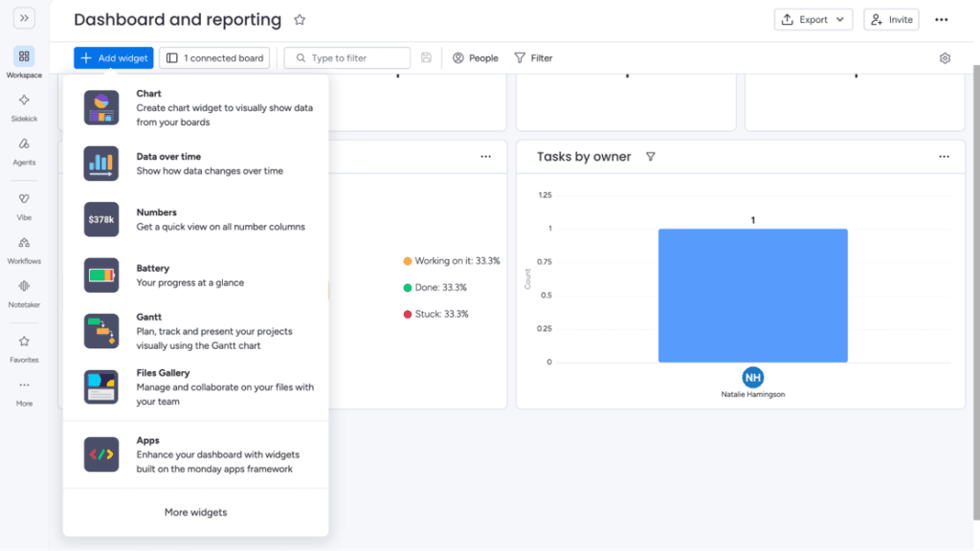Choose the Gantt menu entry title

[148, 317]
